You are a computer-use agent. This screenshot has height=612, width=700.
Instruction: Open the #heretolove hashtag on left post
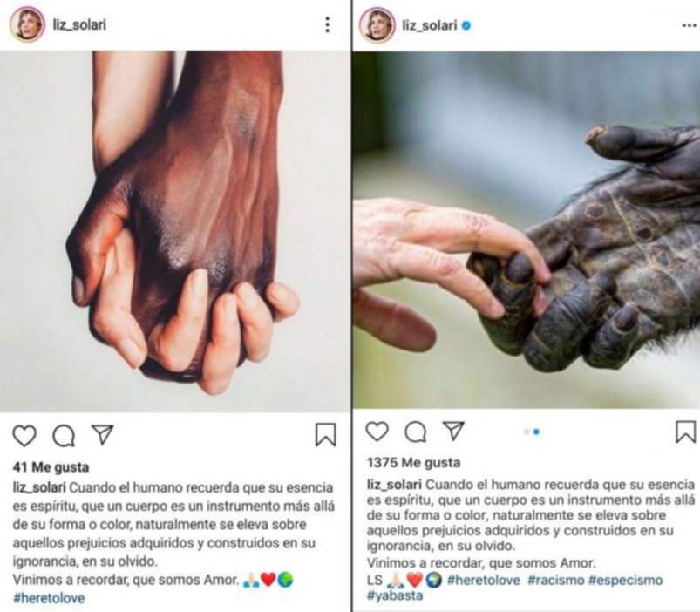(x=49, y=598)
